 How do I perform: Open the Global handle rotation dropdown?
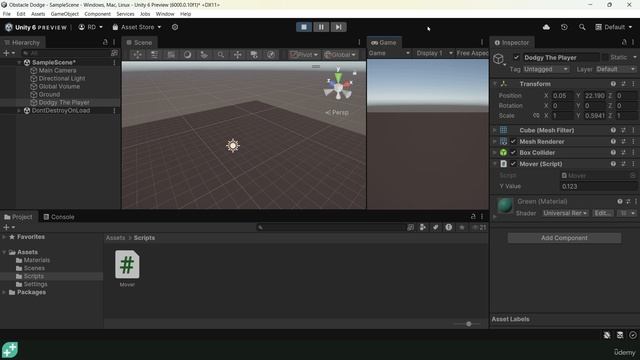pyautogui.click(x=340, y=55)
